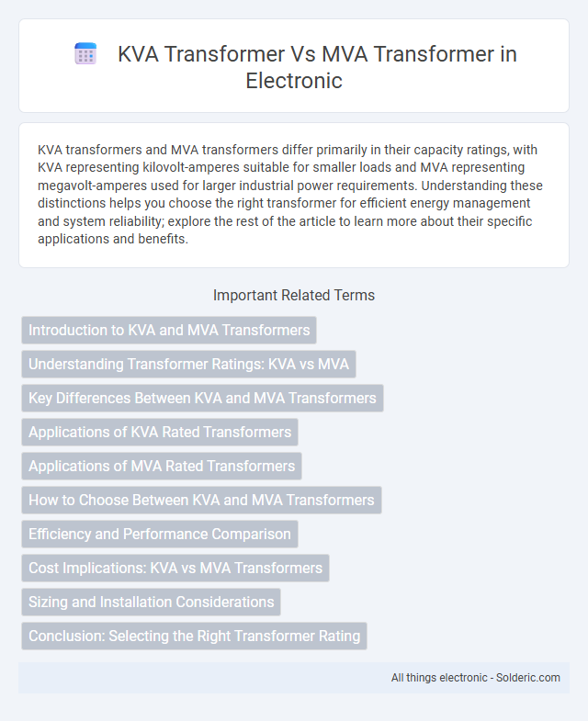Image resolution: width=588 pixels, height=721 pixels.
Task: Select Sizing and Installation Considerations tag
Action: (x=151, y=603)
